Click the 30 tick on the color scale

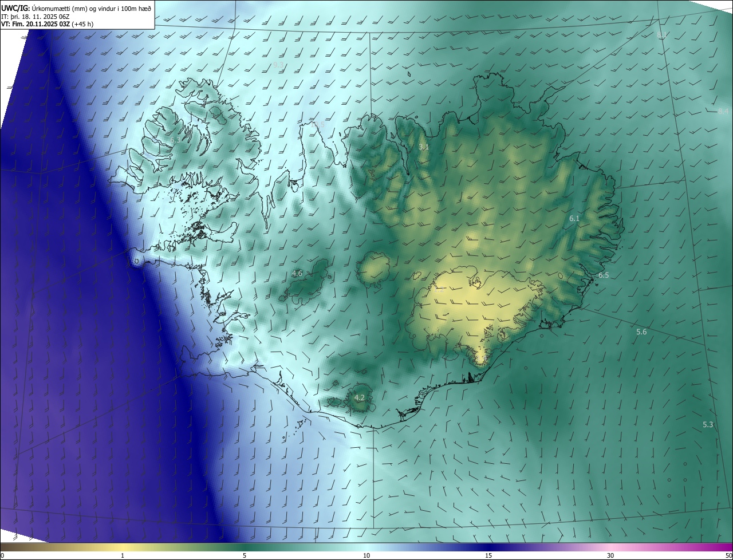click(x=610, y=555)
